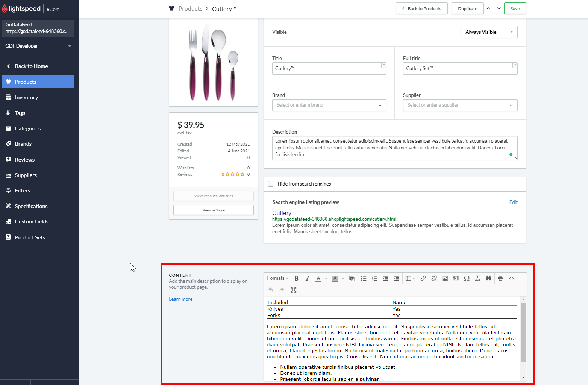This screenshot has width=588, height=385.
Task: Open Custom Fields in the sidebar
Action: point(38,222)
